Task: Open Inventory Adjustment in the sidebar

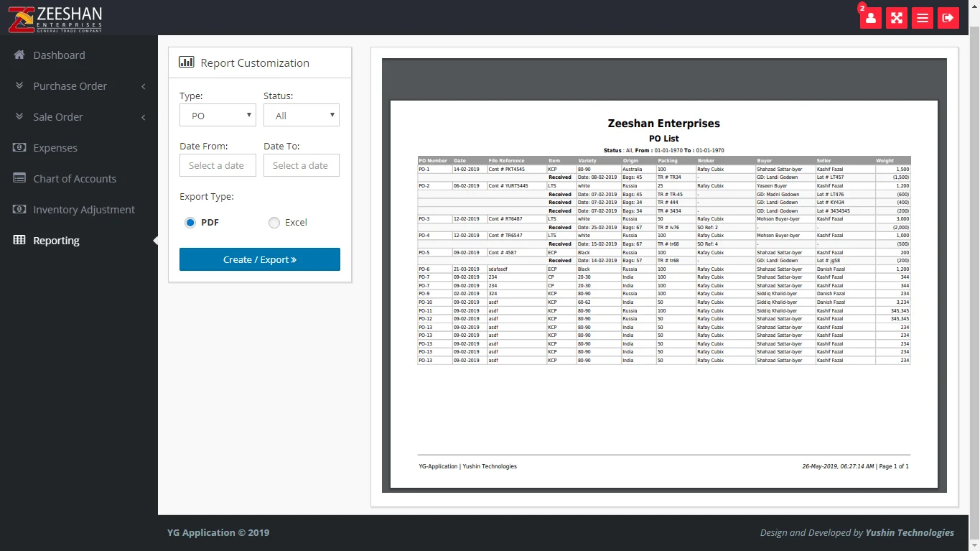Action: pyautogui.click(x=83, y=210)
